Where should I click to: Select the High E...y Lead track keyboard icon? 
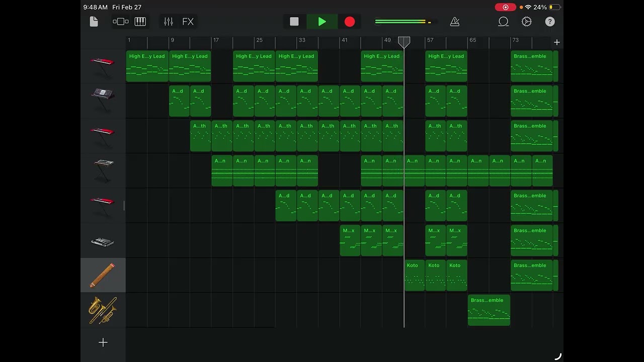(x=103, y=66)
